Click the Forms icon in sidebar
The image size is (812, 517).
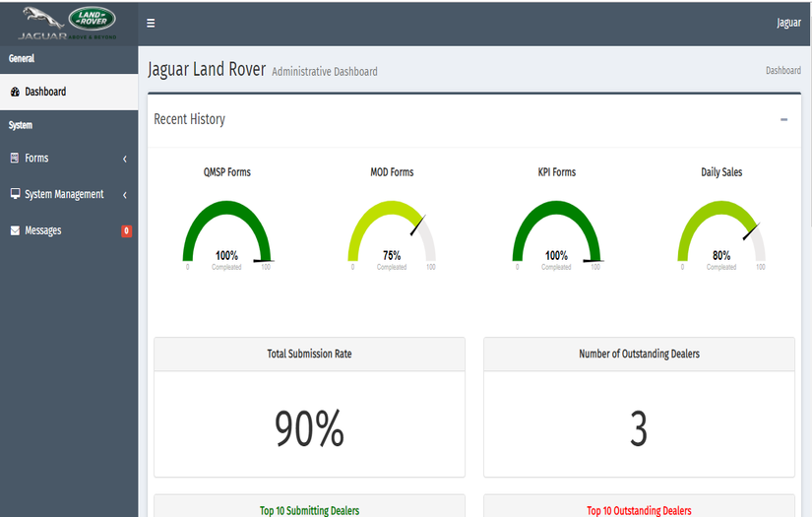tap(15, 158)
